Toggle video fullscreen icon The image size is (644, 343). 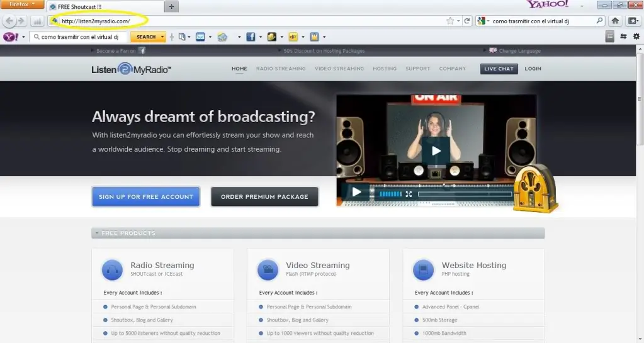pos(409,194)
